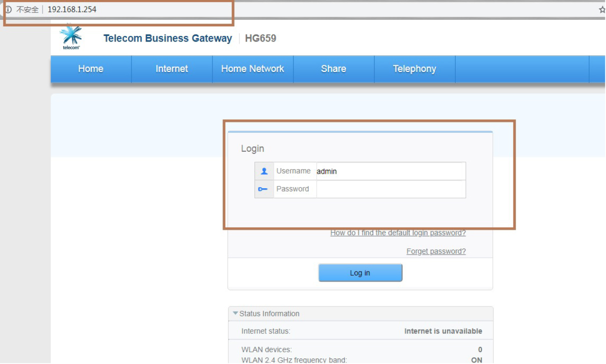606x364 pixels.
Task: Open the Internet tab
Action: click(172, 69)
